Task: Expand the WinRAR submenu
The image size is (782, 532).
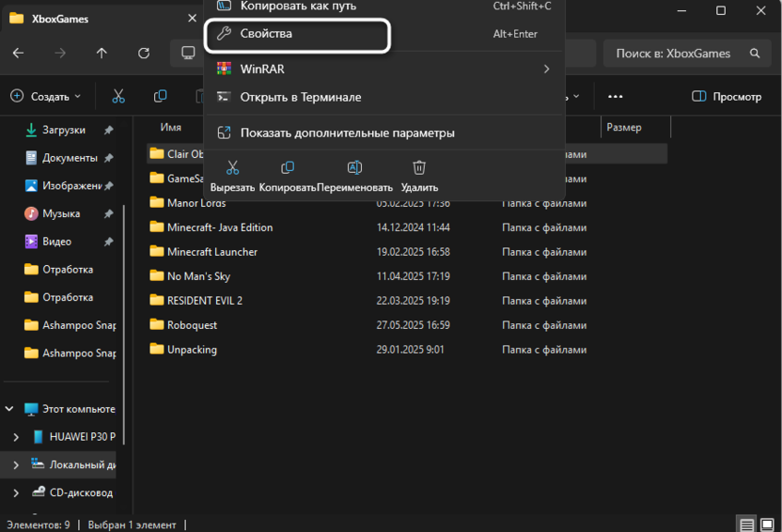Action: click(546, 69)
